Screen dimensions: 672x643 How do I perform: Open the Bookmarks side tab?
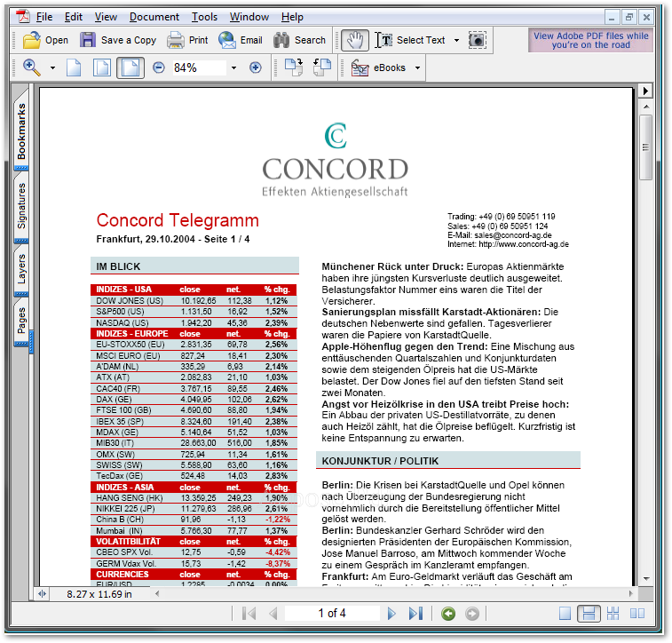tap(21, 131)
